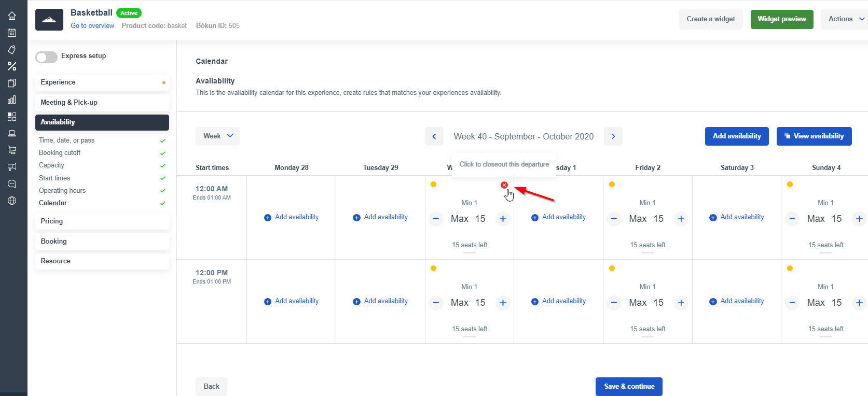
Task: Select the percent discount sidebar icon
Action: [12, 66]
